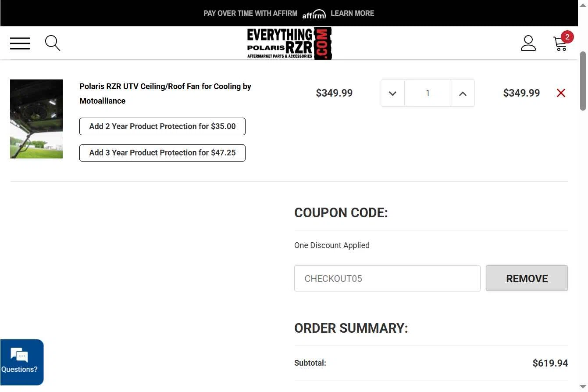Open the Questions chat widget
The width and height of the screenshot is (588, 392).
point(22,362)
